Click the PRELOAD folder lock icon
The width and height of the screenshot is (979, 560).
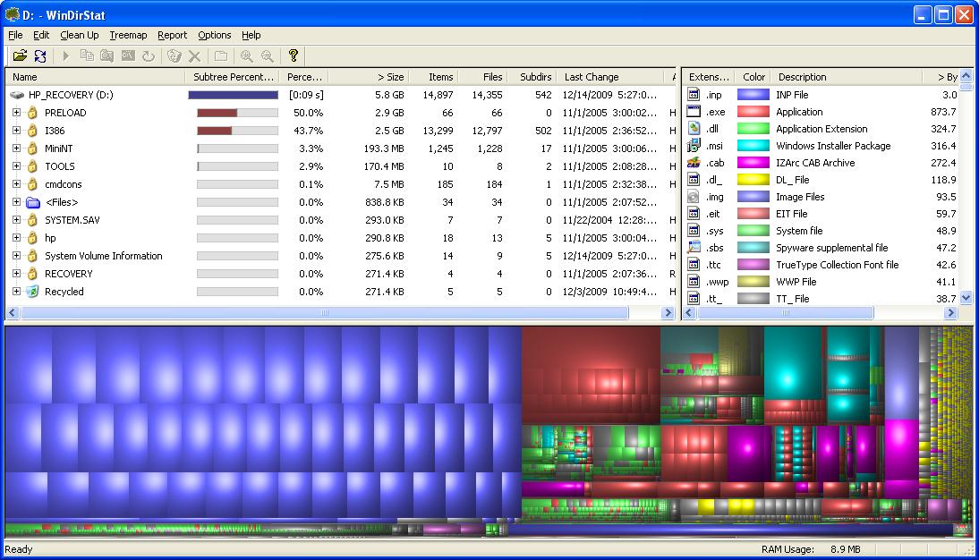[x=32, y=113]
